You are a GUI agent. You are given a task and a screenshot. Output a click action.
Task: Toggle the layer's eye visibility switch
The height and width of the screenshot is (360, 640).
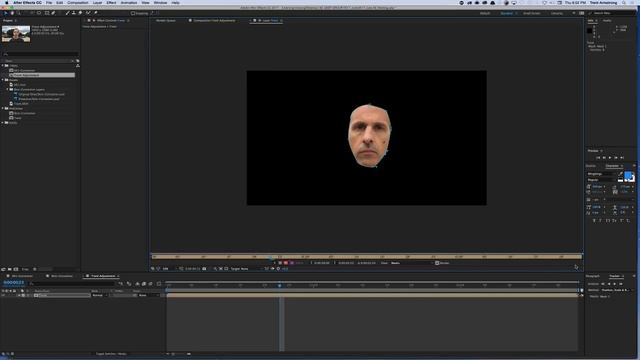(x=3, y=295)
